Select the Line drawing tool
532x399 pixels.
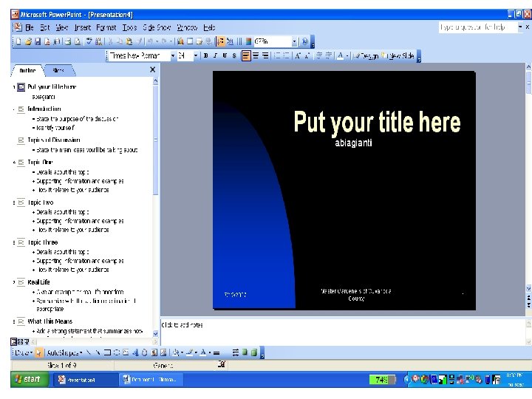pyautogui.click(x=89, y=352)
